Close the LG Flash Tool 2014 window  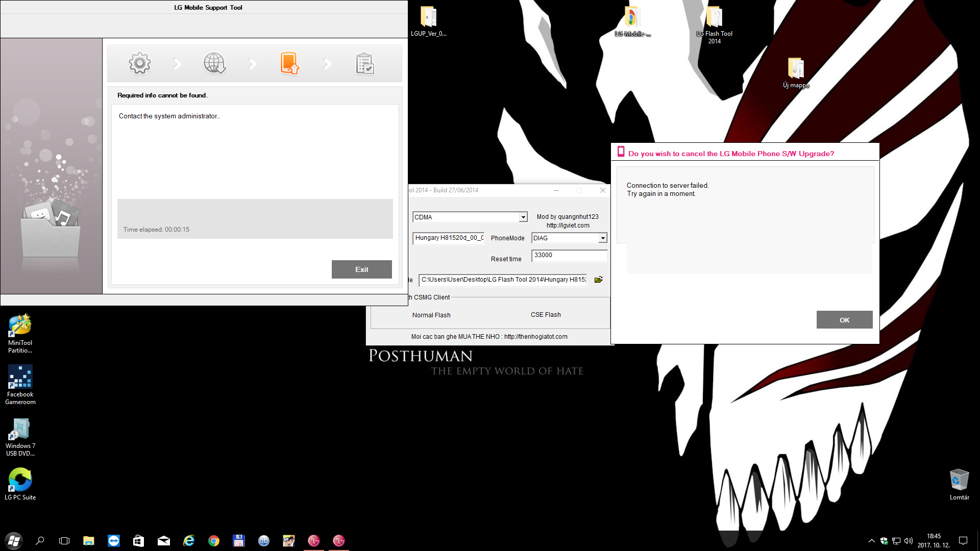(x=603, y=190)
